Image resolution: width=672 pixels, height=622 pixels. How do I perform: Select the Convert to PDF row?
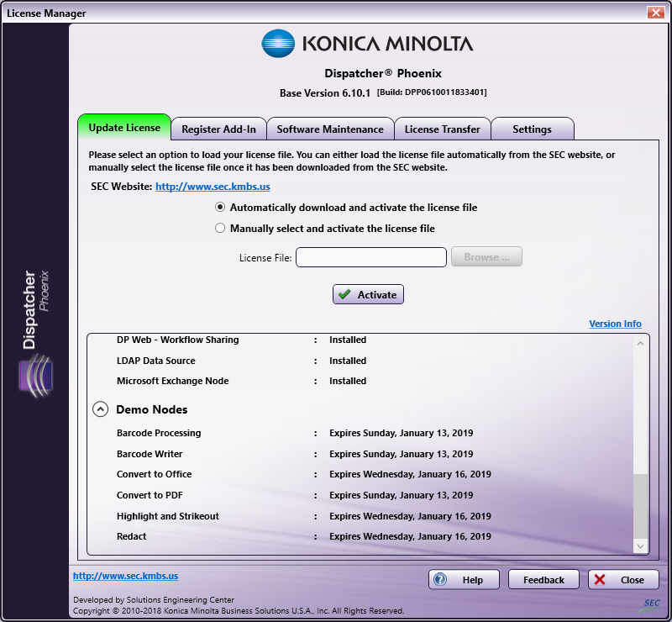(295, 495)
